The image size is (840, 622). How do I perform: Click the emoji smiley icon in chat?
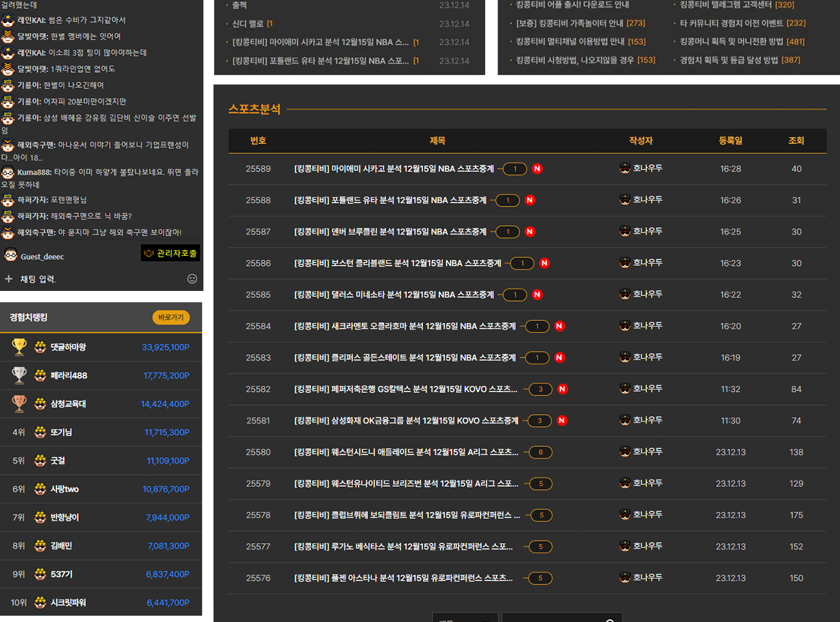pyautogui.click(x=192, y=279)
